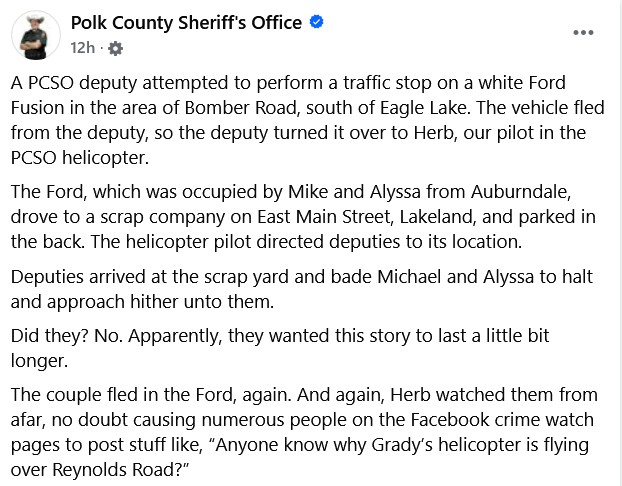Click the blue verified badge icon
Viewport: 622px width, 486px height.
[x=316, y=22]
